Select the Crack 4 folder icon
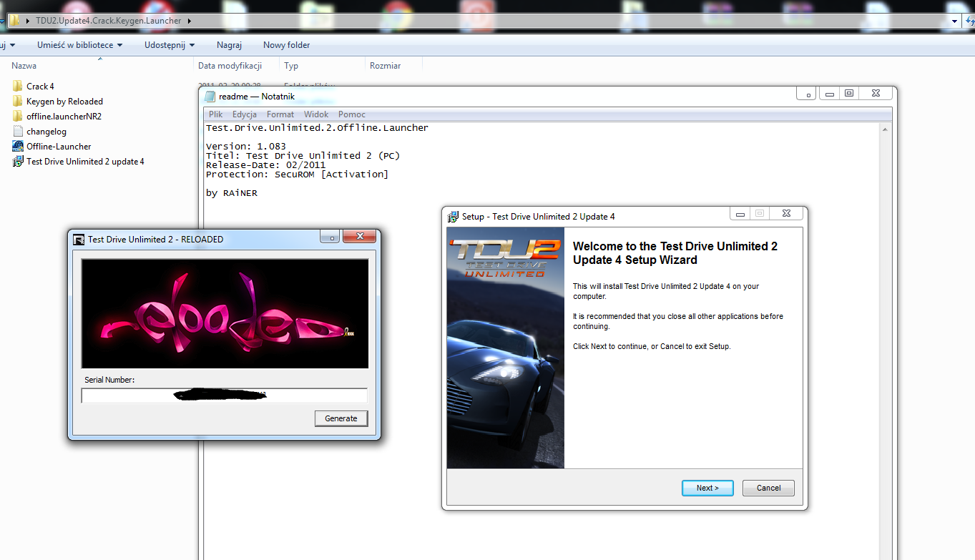Screen dimensions: 975x560 [x=18, y=86]
